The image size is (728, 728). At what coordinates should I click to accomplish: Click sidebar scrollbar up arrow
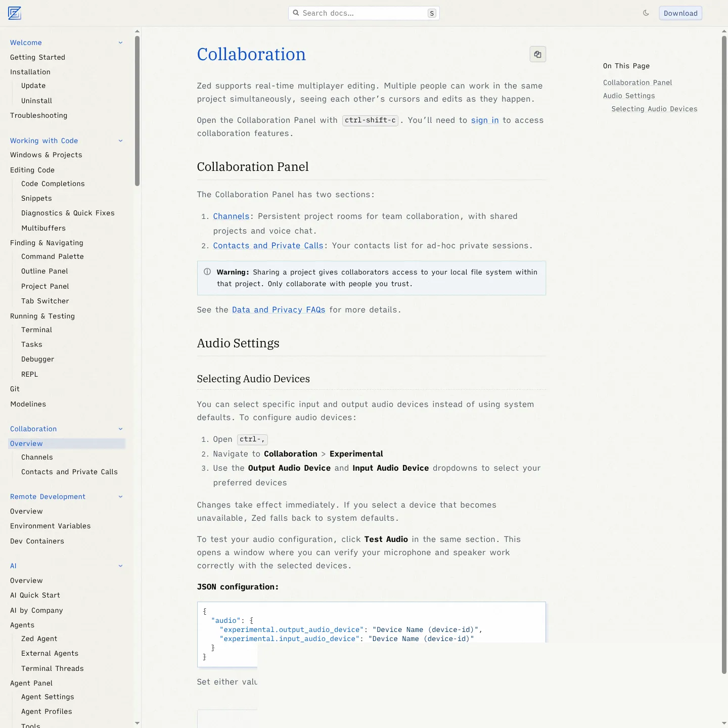(137, 31)
